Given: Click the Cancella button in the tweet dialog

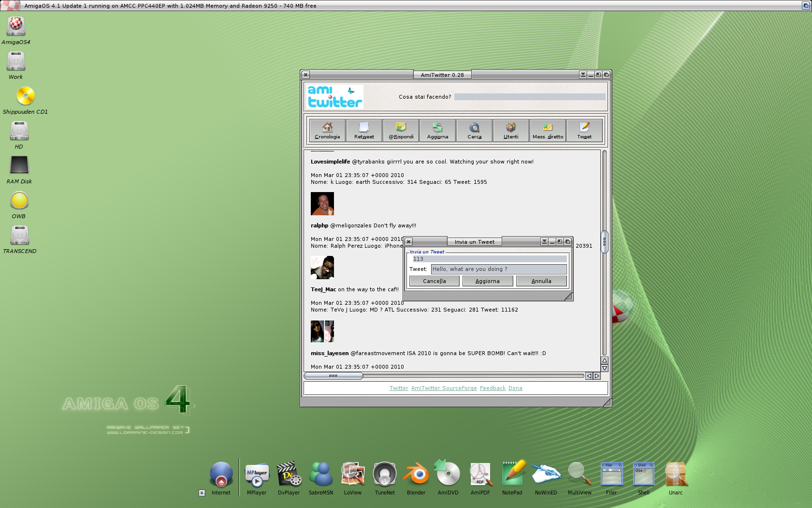Looking at the screenshot, I should pos(435,281).
